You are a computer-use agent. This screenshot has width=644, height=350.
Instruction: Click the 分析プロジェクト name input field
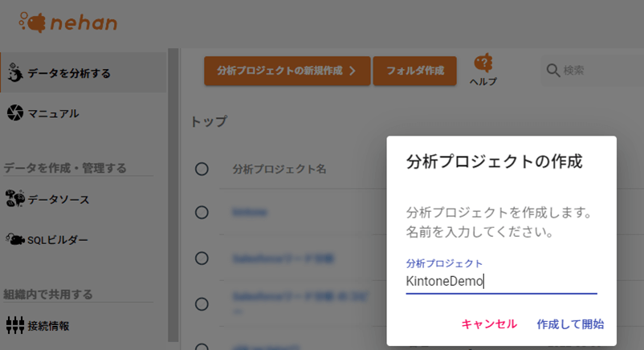click(501, 282)
